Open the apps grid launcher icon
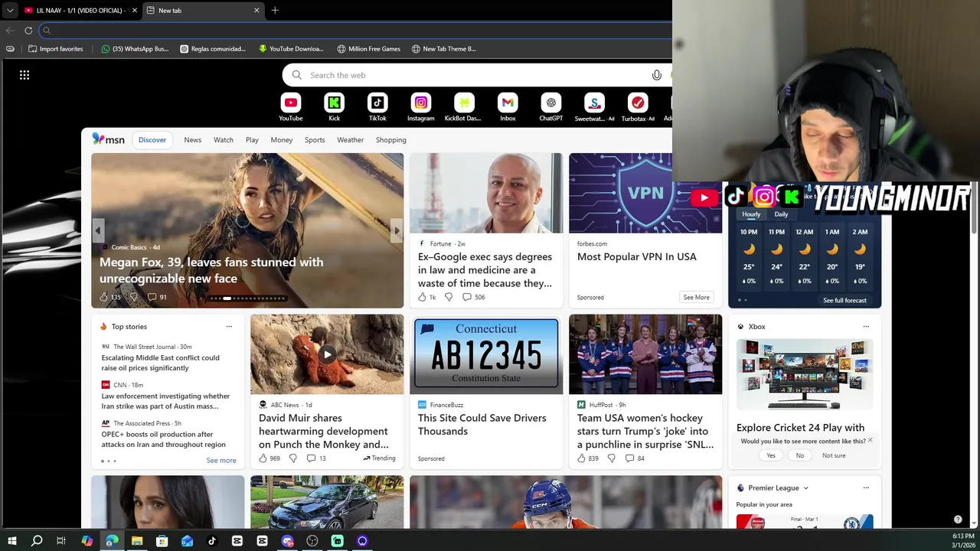The width and height of the screenshot is (980, 551). [x=24, y=75]
